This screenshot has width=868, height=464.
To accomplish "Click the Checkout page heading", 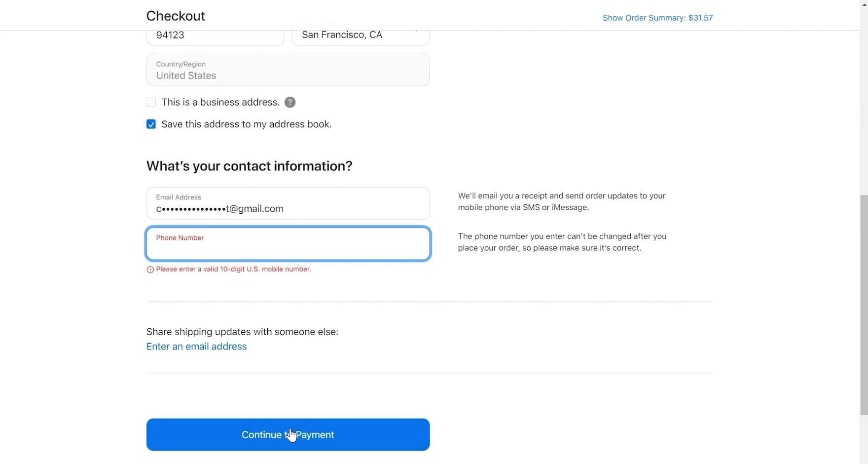I will [x=176, y=16].
